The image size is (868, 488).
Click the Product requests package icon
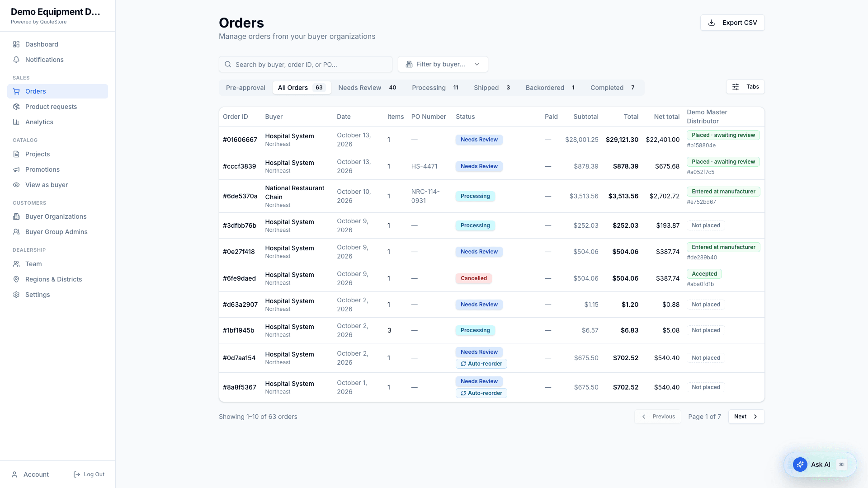tap(16, 107)
